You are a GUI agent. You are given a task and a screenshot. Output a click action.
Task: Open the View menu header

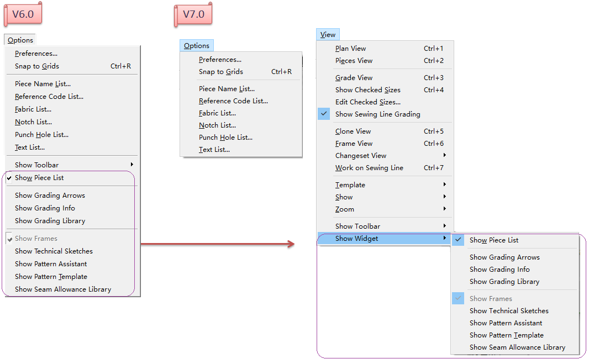tap(328, 35)
